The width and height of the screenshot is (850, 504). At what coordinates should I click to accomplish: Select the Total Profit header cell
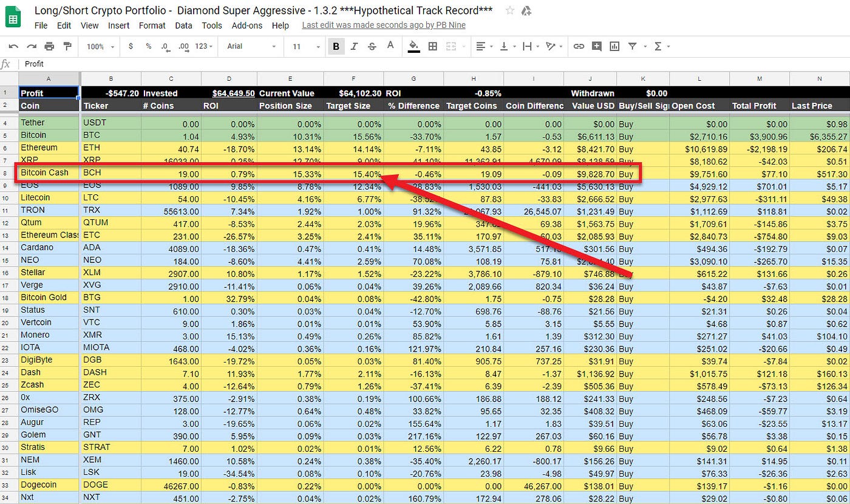760,106
